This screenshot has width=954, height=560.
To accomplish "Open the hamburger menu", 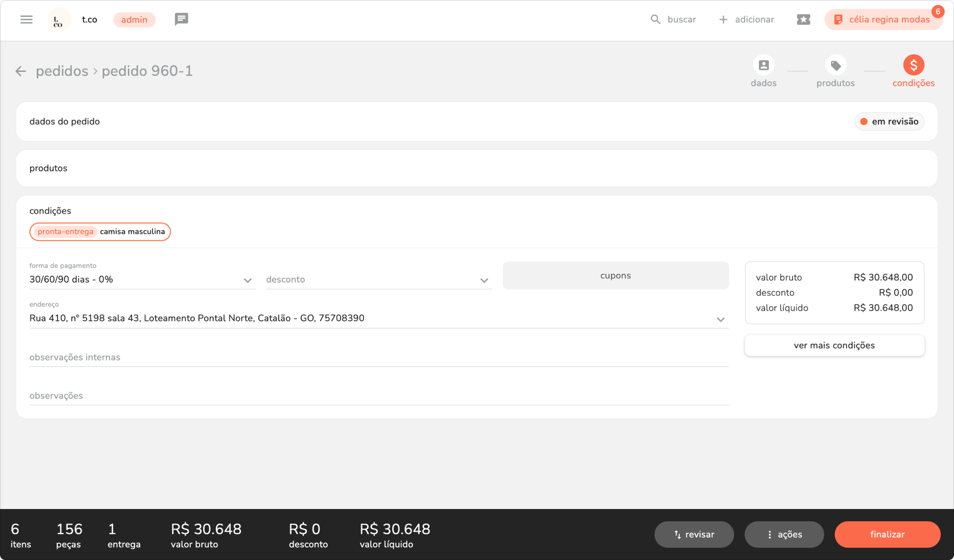I will pyautogui.click(x=26, y=19).
